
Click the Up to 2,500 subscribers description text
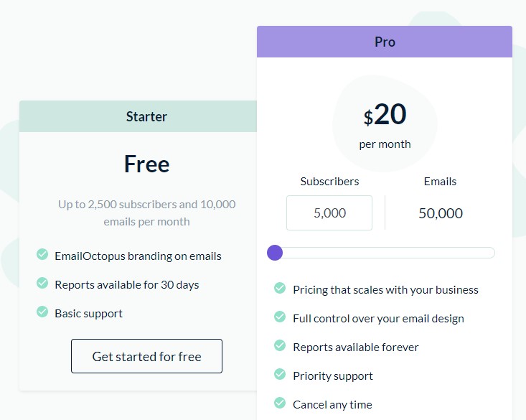coord(146,213)
